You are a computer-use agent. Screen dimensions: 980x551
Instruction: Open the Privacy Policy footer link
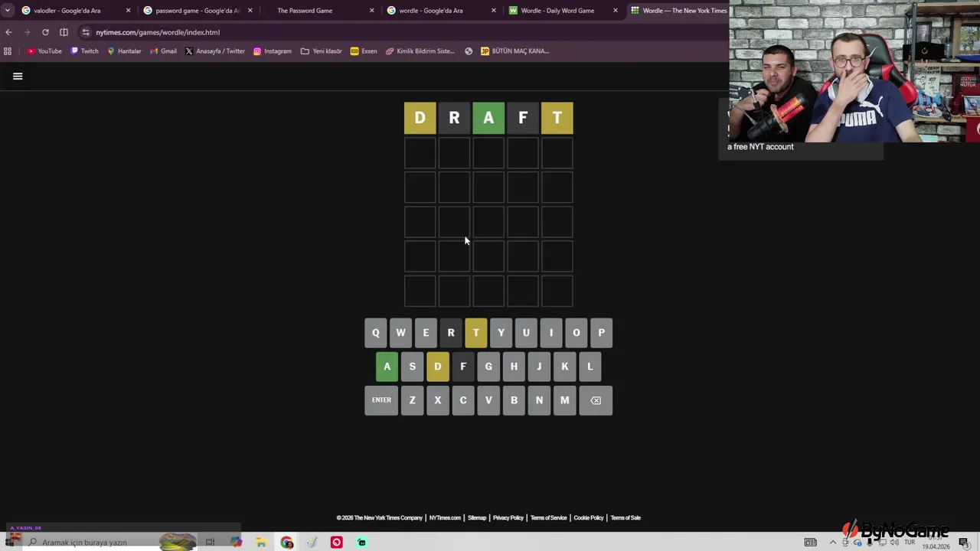[508, 518]
